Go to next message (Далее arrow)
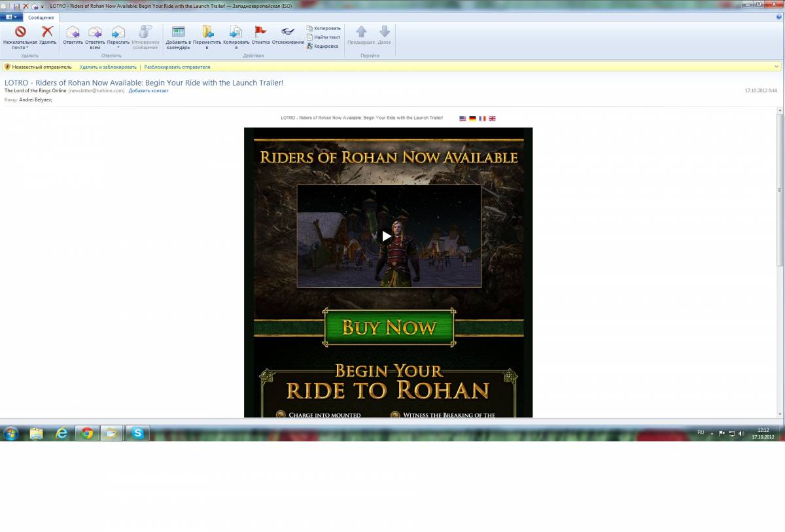 (x=385, y=31)
